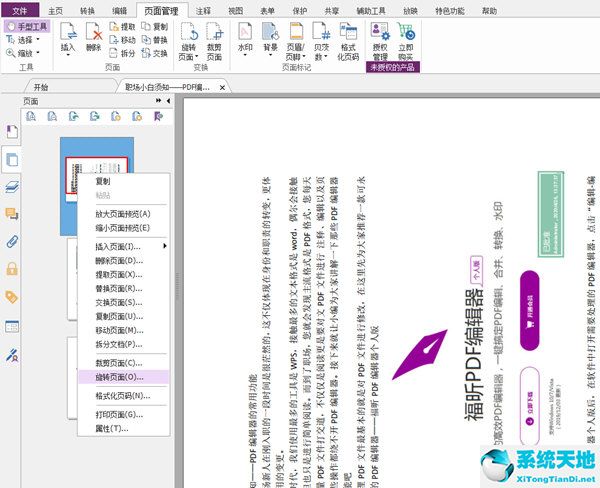Open the orange tag sidebar panel icon
This screenshot has width=600, height=488.
coord(12,297)
